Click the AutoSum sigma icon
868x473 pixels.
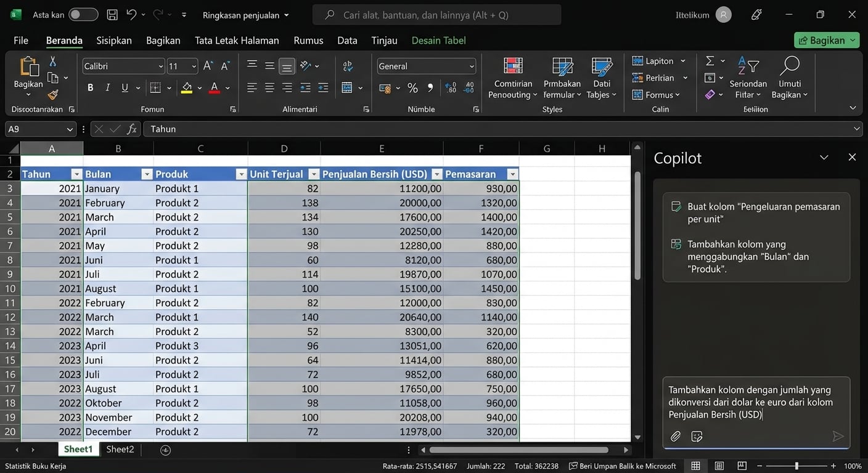pos(709,60)
